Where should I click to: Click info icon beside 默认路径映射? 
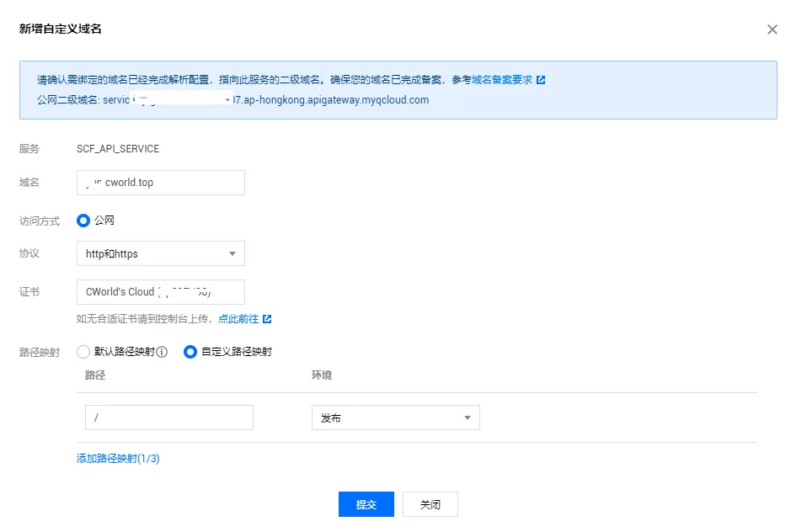pos(163,352)
